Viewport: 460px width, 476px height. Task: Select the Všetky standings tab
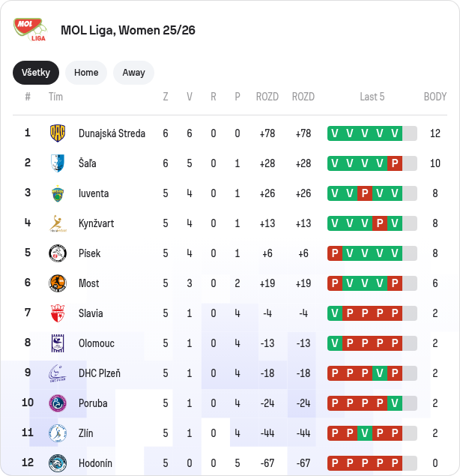[x=36, y=73]
